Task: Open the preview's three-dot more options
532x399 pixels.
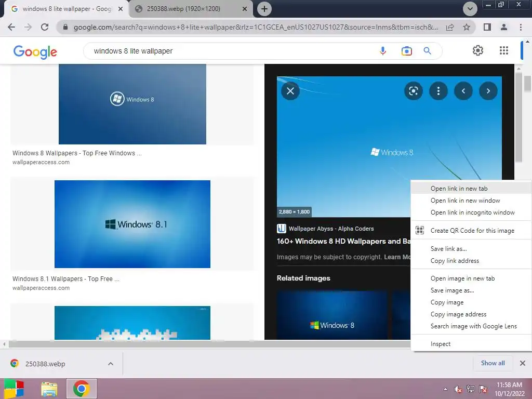Action: (438, 91)
